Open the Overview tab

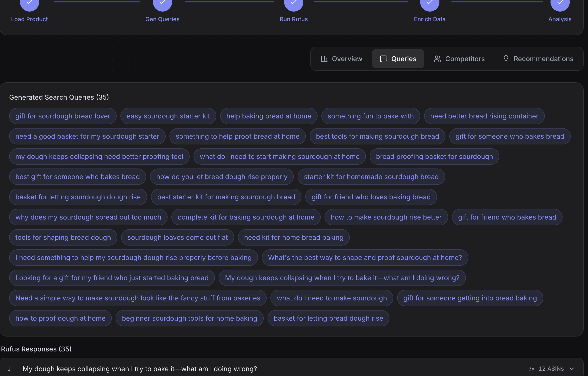(x=341, y=59)
